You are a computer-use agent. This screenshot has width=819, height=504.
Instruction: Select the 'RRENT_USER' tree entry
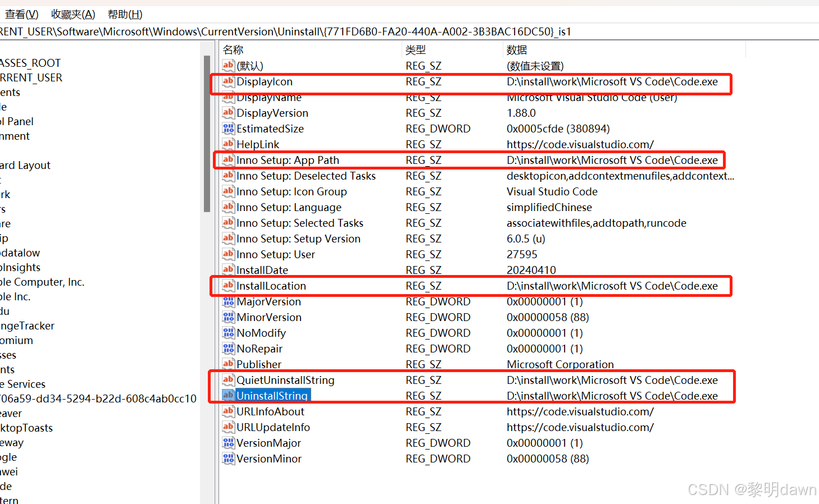(x=31, y=77)
